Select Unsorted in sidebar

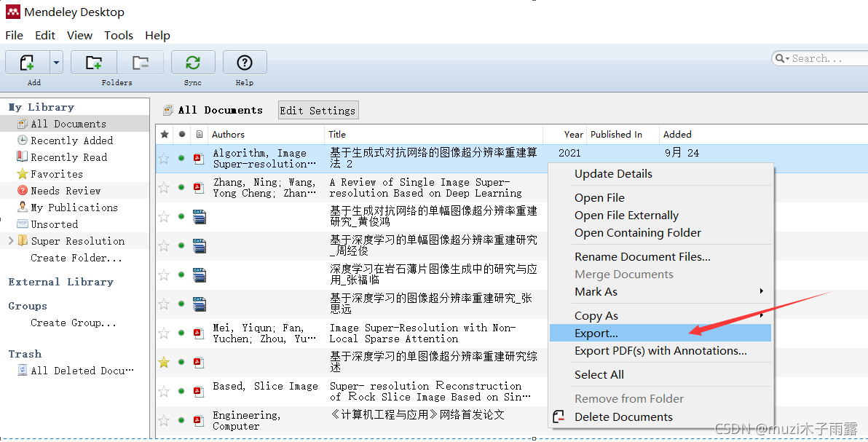[54, 224]
